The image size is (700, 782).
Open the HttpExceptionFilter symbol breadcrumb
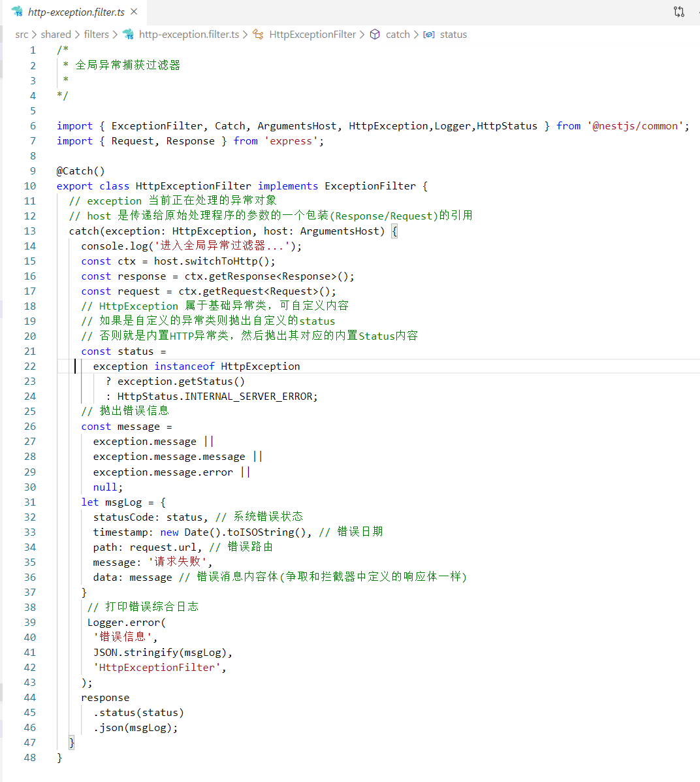[x=312, y=34]
